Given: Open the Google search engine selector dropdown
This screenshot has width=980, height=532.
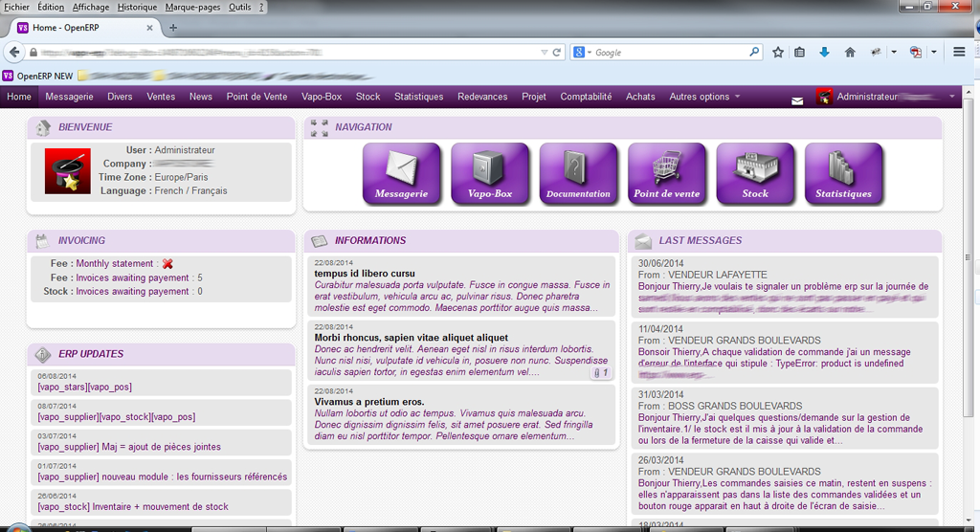Looking at the screenshot, I should [x=581, y=53].
